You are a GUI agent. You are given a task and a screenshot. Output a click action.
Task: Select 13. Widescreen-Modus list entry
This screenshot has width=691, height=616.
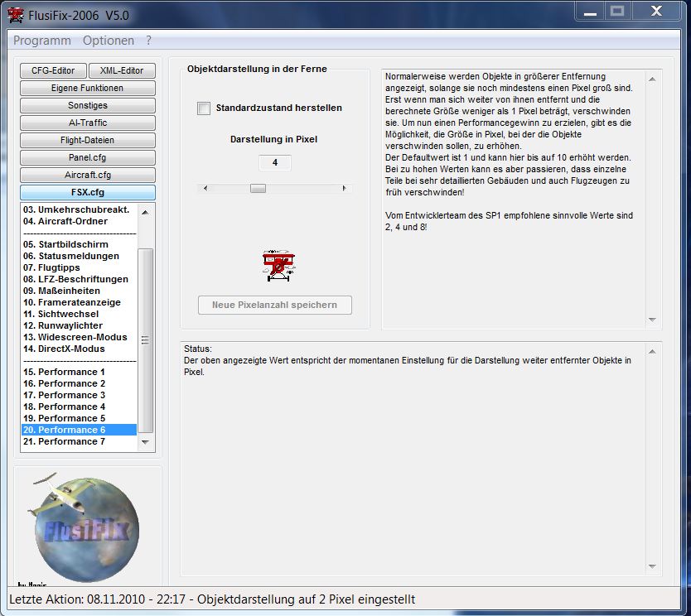pyautogui.click(x=79, y=337)
